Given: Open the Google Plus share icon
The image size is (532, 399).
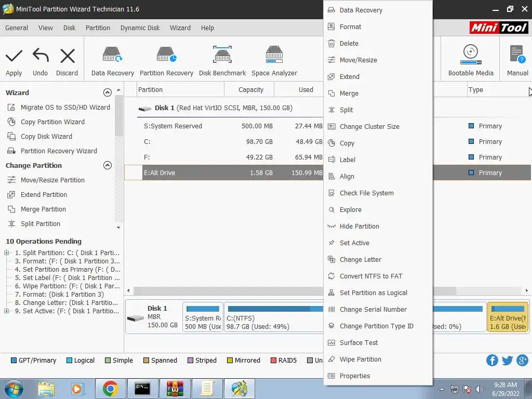Looking at the screenshot, I should [523, 361].
